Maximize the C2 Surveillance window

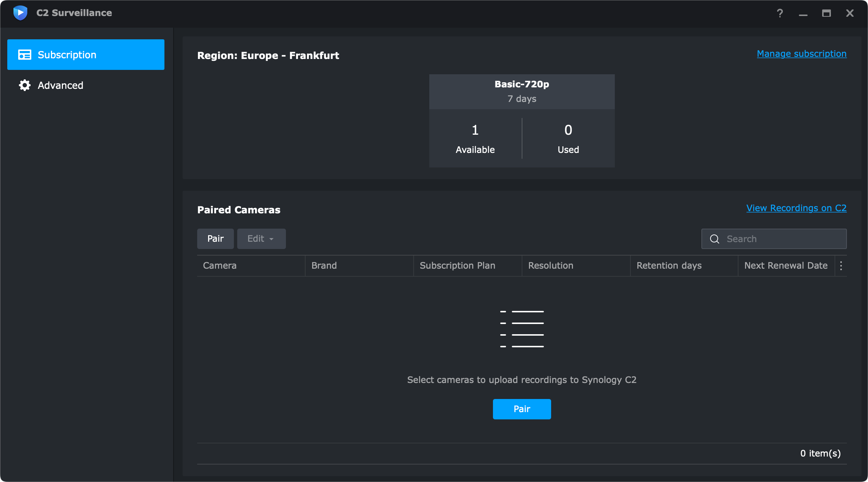tap(827, 13)
